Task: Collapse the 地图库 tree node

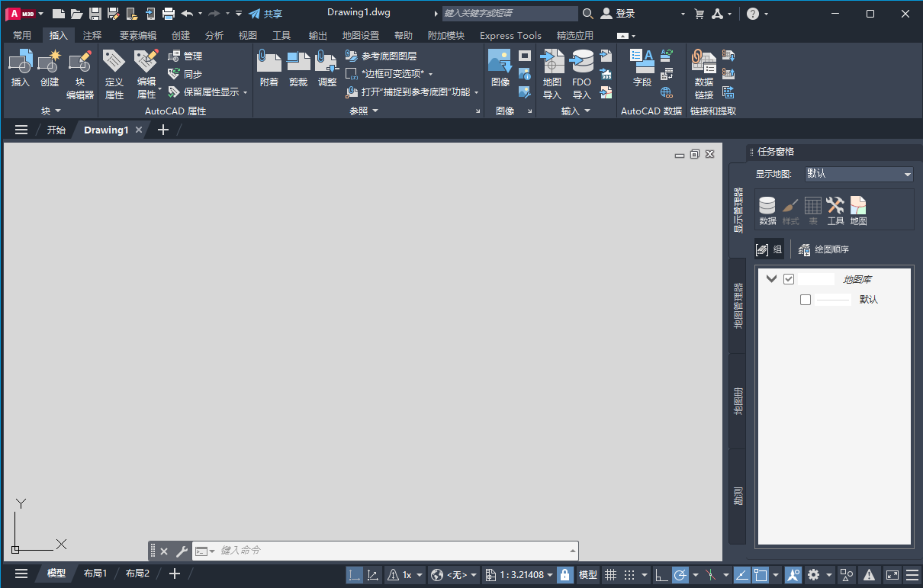Action: tap(771, 278)
